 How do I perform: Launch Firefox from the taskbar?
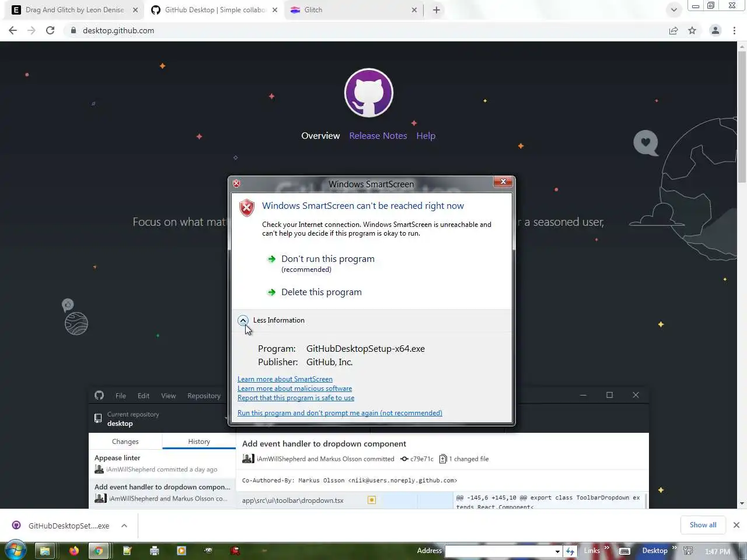tap(74, 550)
